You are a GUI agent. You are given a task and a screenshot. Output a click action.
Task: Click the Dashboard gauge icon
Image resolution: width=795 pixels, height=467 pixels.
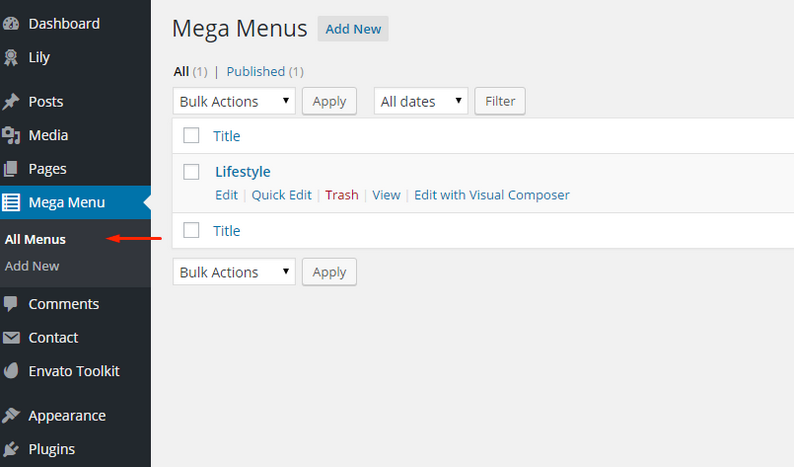click(11, 23)
